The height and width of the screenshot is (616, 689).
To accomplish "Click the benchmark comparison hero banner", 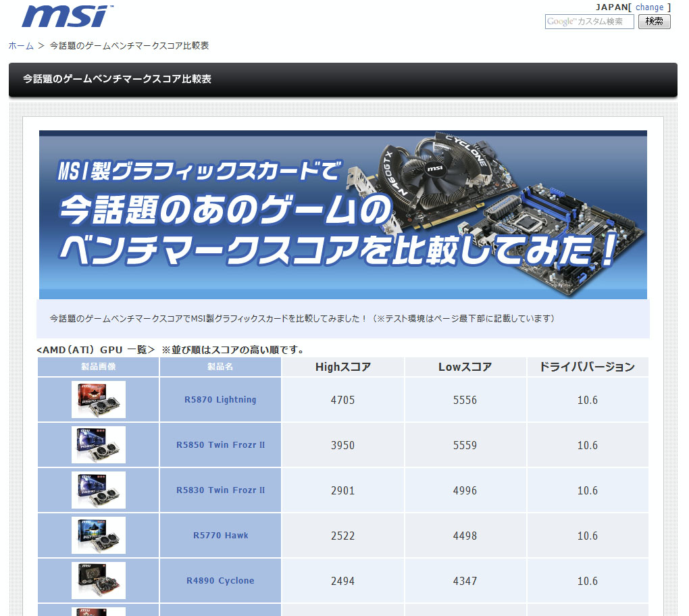I will (342, 214).
